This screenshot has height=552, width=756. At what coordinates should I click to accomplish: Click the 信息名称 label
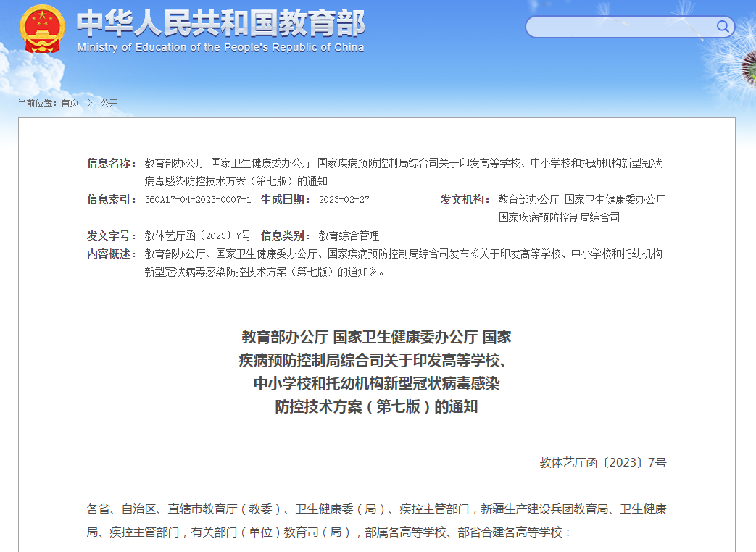[112, 163]
